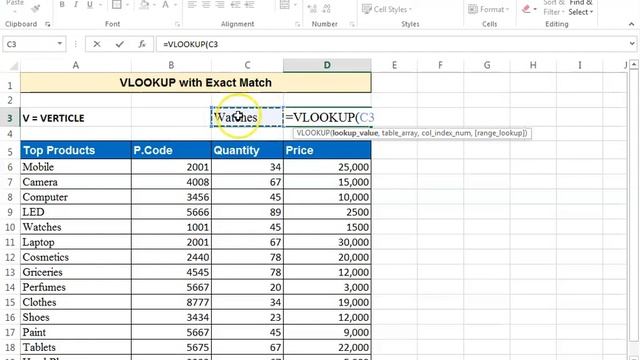Viewport: 640px width, 360px height.
Task: Select column F header
Action: pyautogui.click(x=440, y=65)
